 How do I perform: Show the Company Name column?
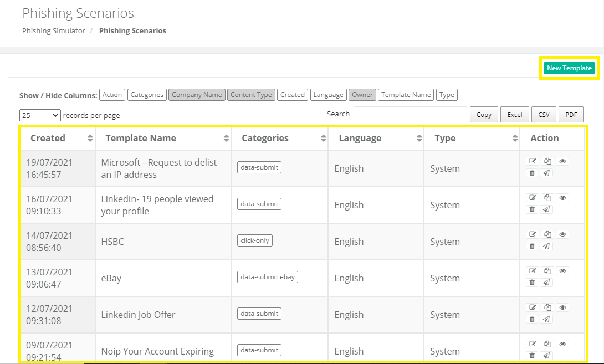point(197,95)
